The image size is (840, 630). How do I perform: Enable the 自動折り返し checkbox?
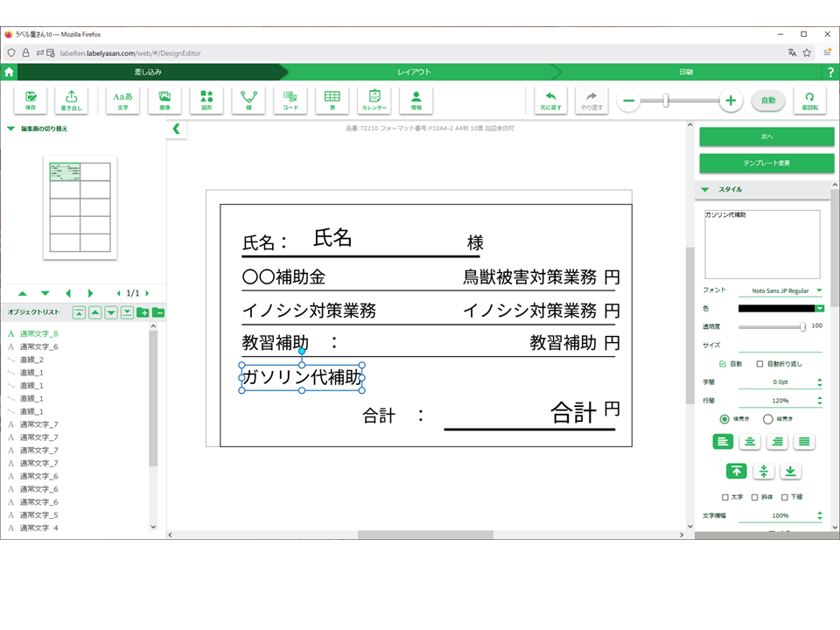coord(759,364)
